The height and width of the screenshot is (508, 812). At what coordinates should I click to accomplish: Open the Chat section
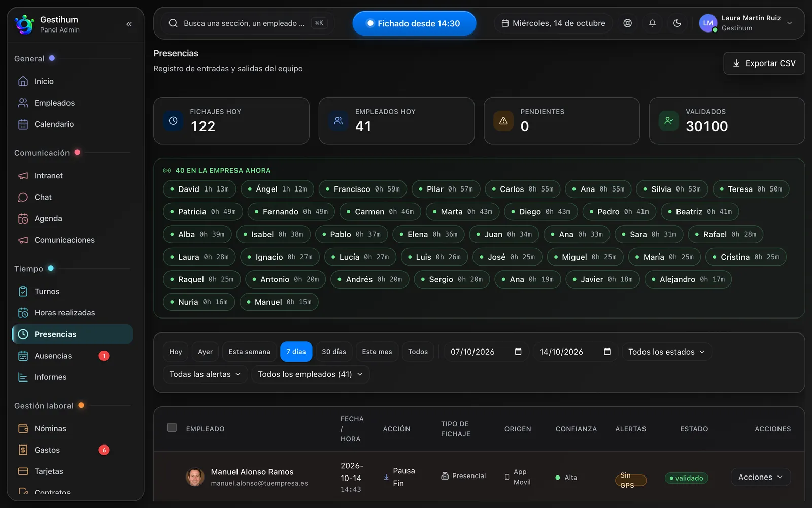(x=72, y=197)
